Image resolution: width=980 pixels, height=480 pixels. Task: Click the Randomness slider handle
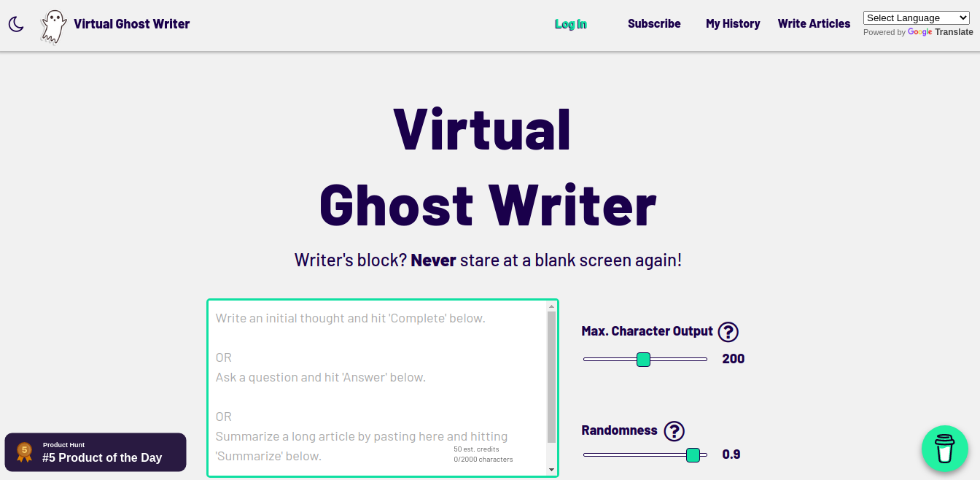tap(693, 454)
